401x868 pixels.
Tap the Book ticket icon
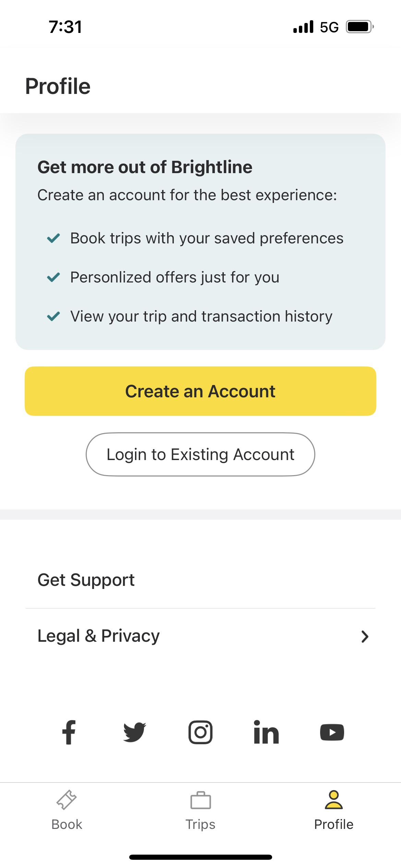66,800
